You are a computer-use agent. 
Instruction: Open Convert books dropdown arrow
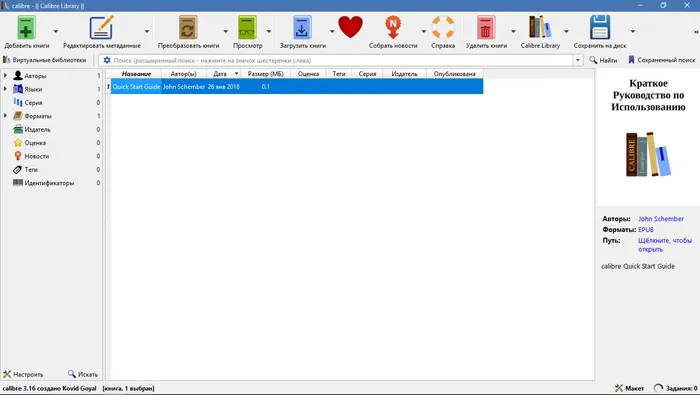point(225,31)
